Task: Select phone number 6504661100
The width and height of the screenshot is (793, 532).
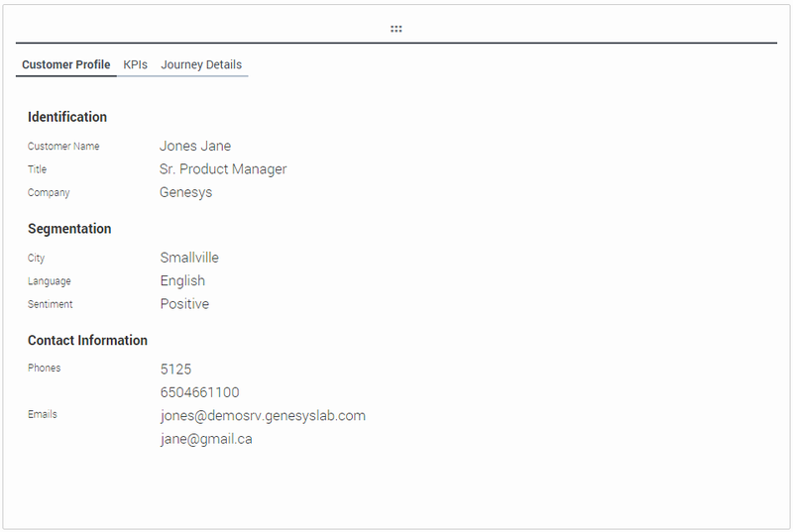Action: [x=200, y=392]
